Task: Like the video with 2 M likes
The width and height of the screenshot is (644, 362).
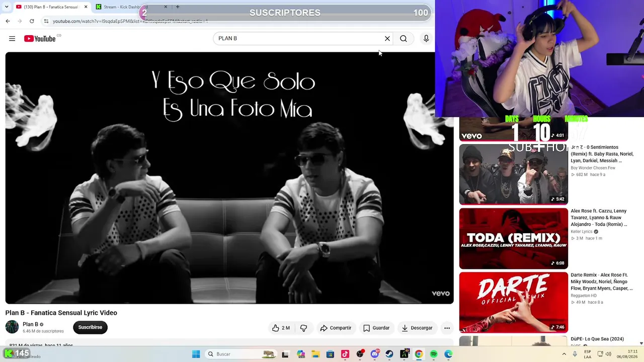Action: coord(281,328)
